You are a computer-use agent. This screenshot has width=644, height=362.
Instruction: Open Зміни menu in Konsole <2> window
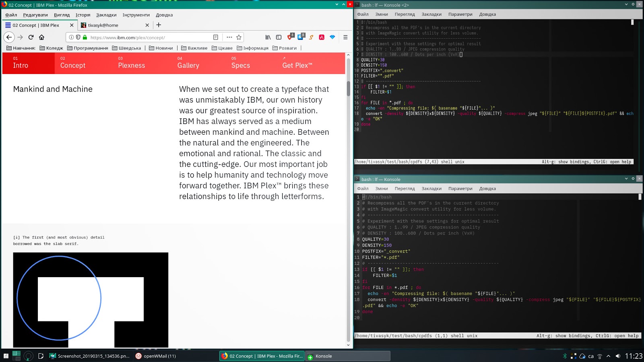[x=382, y=14]
